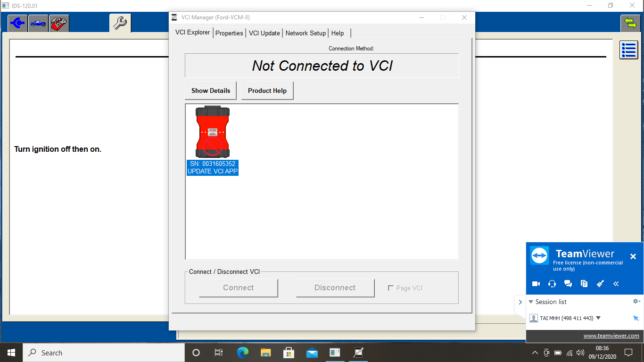Screen dimensions: 644x362
Task: Open the TeamViewer chat bubbles icon
Action: click(568, 284)
